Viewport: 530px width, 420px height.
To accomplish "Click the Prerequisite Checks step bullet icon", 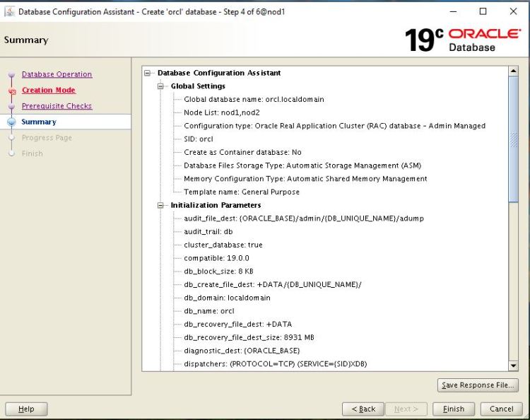I will coord(11,107).
